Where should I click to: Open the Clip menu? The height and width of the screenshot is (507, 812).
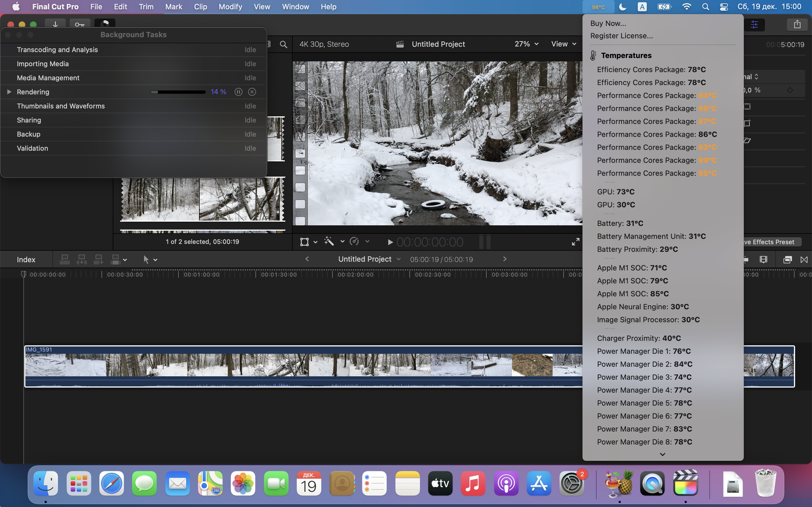(200, 7)
